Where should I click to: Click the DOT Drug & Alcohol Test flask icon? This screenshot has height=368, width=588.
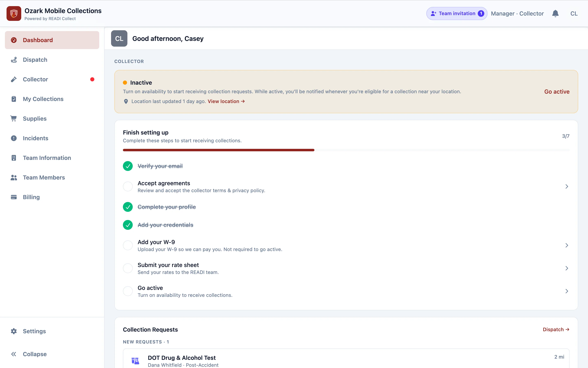[135, 361]
